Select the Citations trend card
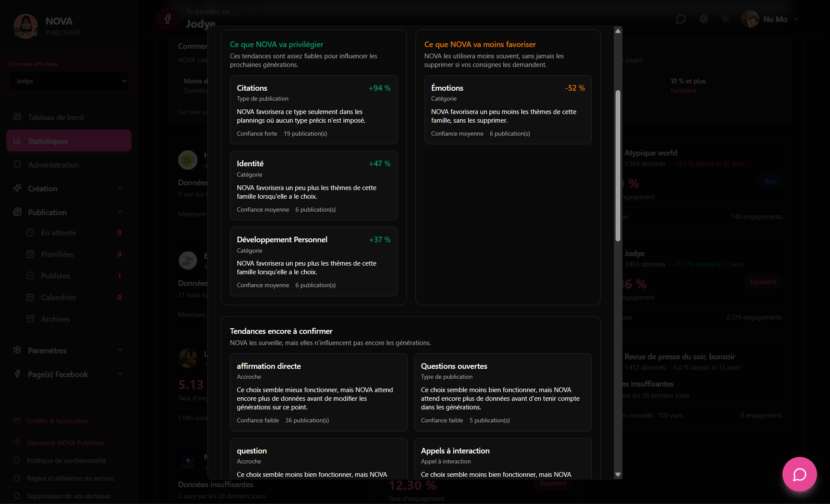The image size is (830, 504). [x=313, y=110]
